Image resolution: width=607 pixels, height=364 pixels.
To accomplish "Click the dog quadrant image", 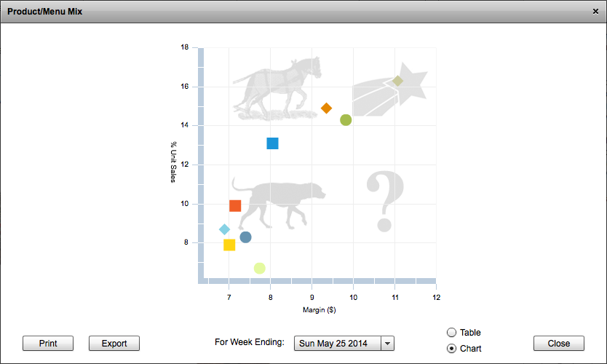I will (x=279, y=205).
